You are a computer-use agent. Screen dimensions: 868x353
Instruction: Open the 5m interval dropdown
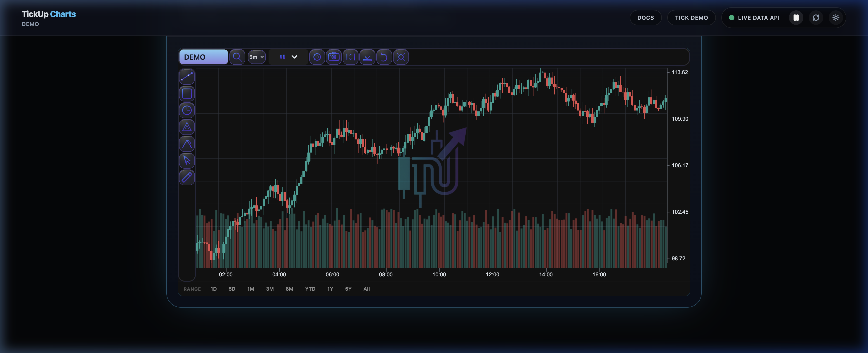(x=257, y=57)
